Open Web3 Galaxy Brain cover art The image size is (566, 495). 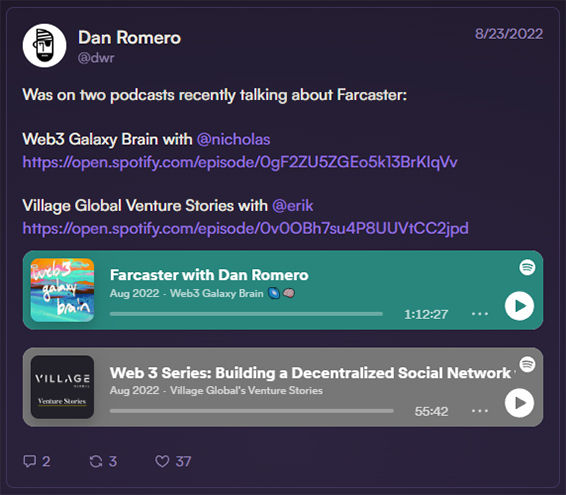[62, 290]
